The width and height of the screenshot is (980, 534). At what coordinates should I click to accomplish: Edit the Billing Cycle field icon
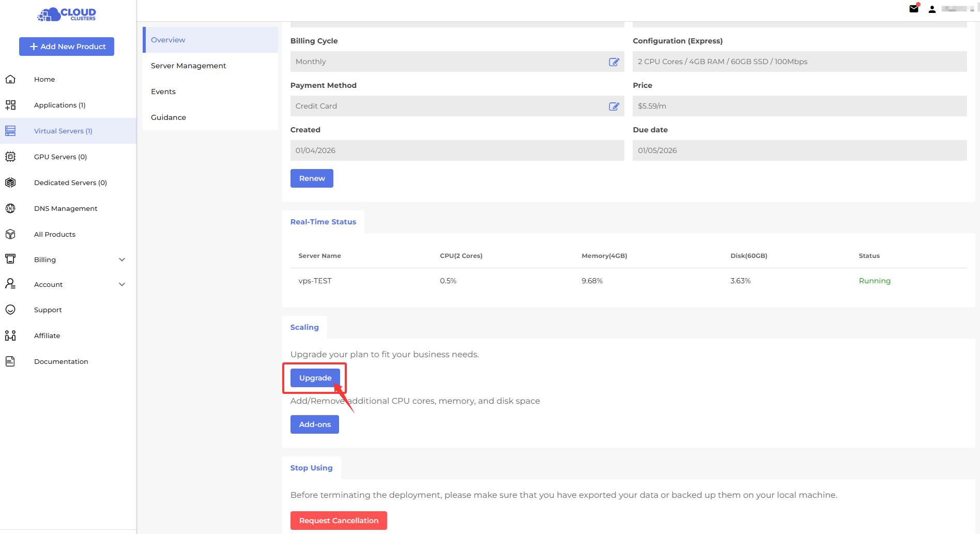coord(614,62)
